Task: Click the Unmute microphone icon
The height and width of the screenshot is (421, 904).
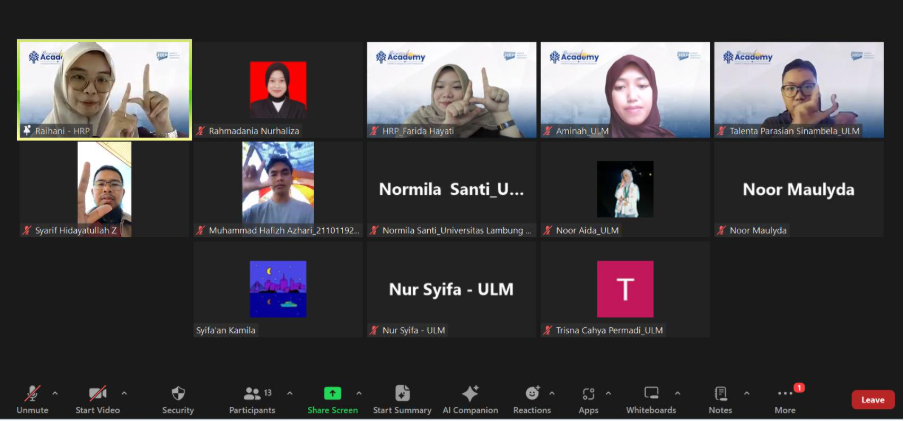Action: pyautogui.click(x=32, y=393)
